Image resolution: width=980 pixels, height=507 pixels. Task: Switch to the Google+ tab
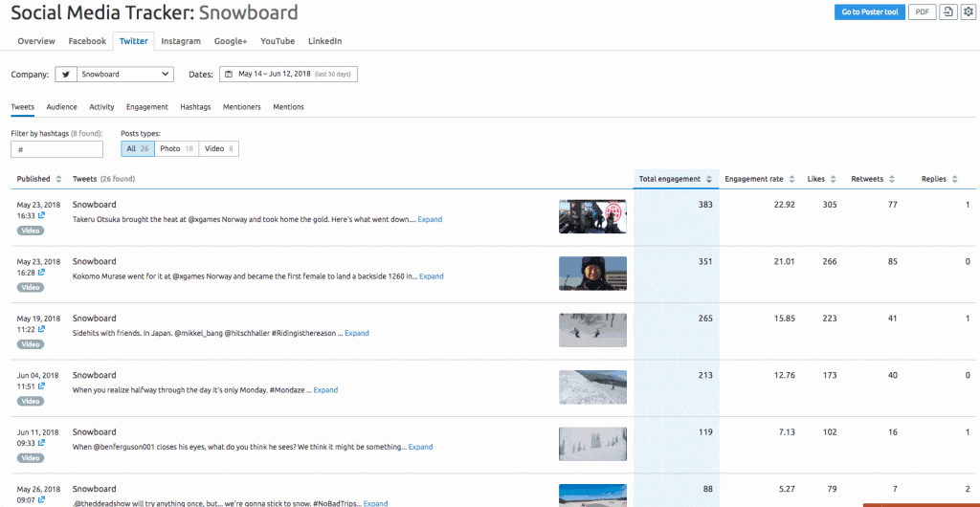point(231,41)
